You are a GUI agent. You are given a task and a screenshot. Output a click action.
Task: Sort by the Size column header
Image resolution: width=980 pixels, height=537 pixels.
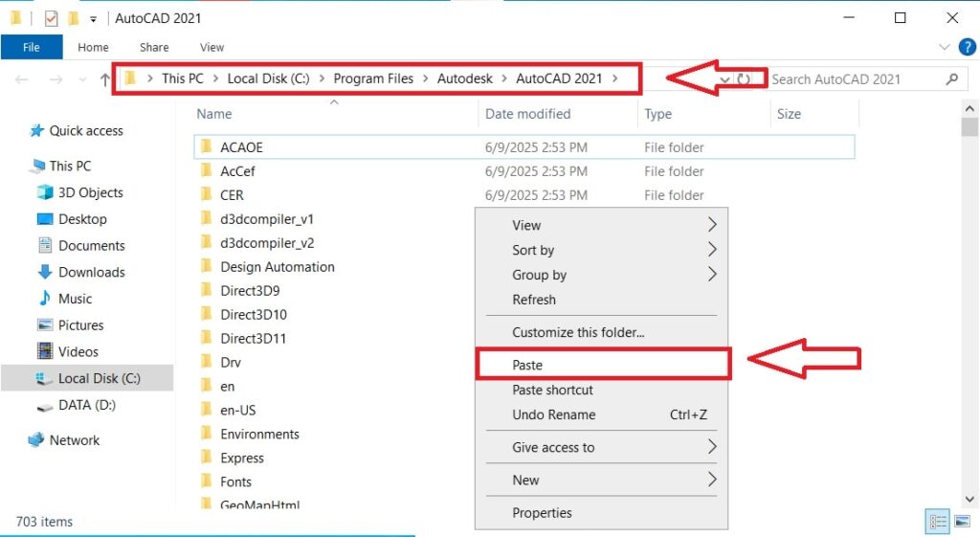pyautogui.click(x=789, y=114)
